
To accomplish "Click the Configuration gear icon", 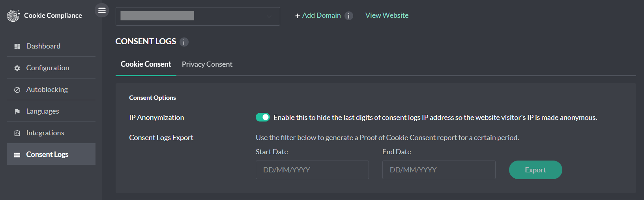I will [x=17, y=68].
